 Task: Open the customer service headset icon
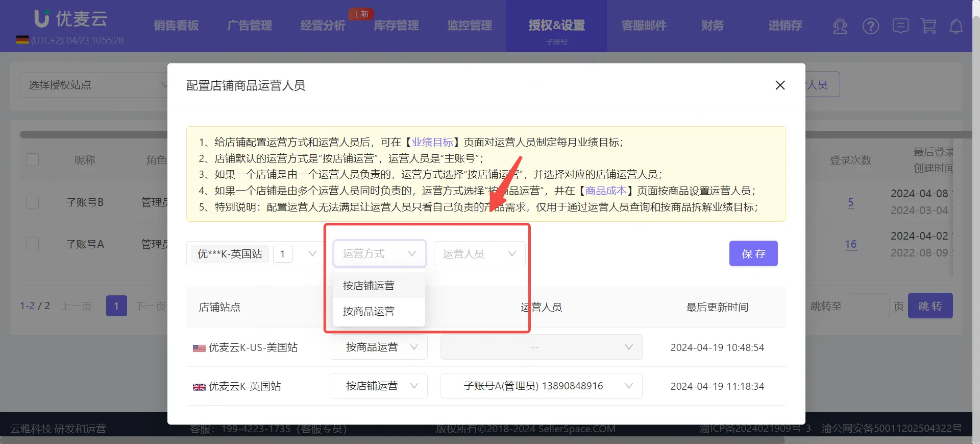pos(840,26)
